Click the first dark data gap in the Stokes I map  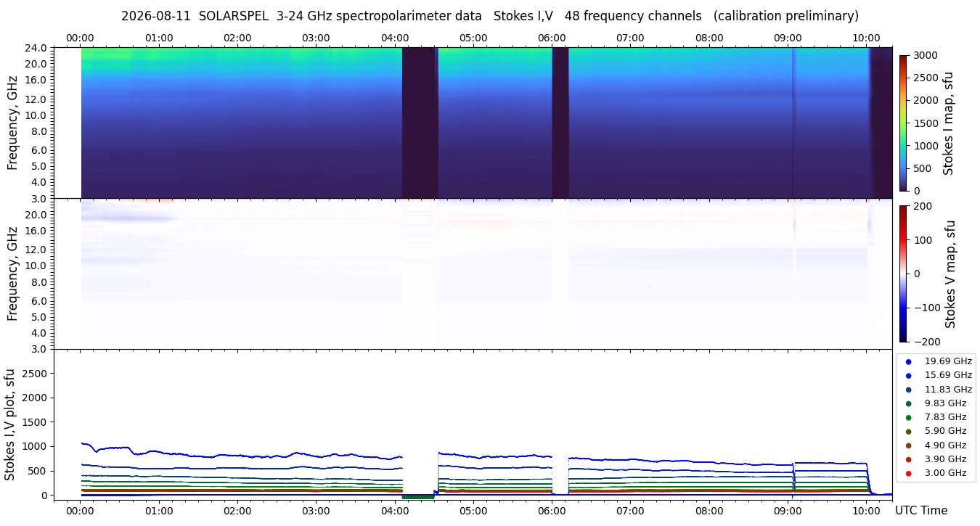point(420,123)
